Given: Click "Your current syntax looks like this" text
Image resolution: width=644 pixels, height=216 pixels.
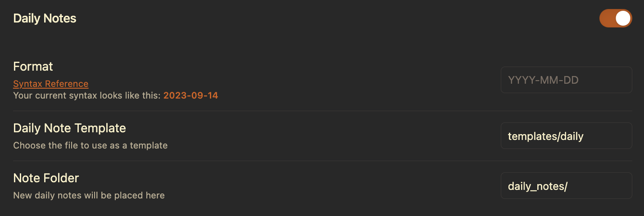Looking at the screenshot, I should click(86, 95).
